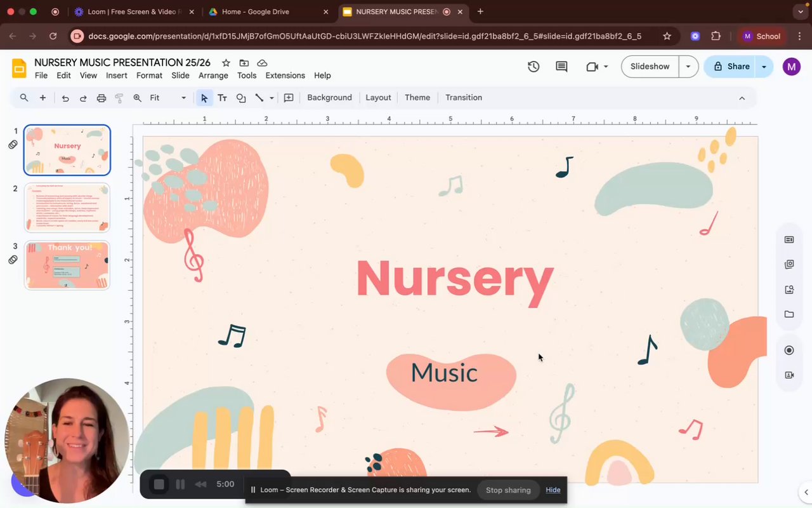Open version history clock icon
This screenshot has height=508, width=812.
(534, 67)
